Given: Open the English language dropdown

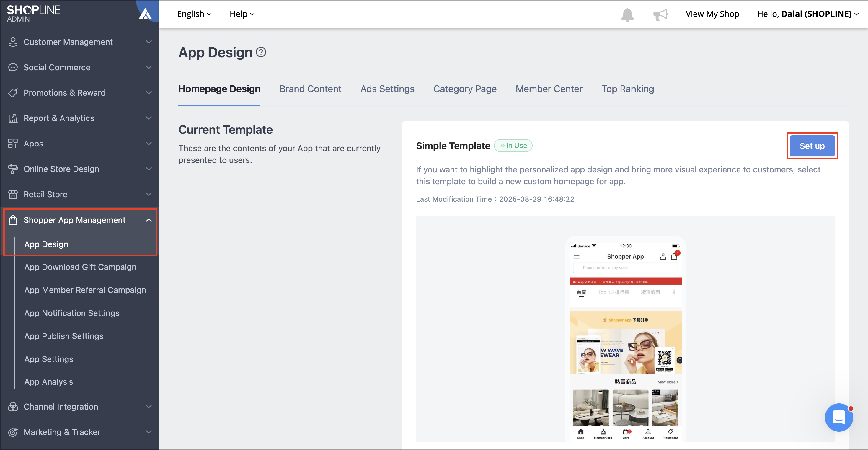Looking at the screenshot, I should 194,14.
